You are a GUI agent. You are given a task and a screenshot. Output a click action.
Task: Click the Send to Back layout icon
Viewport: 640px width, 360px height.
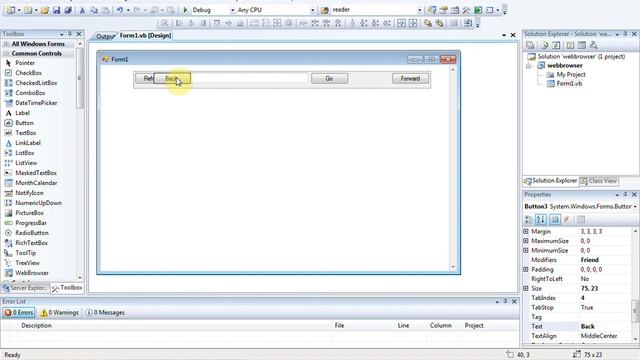click(x=439, y=23)
